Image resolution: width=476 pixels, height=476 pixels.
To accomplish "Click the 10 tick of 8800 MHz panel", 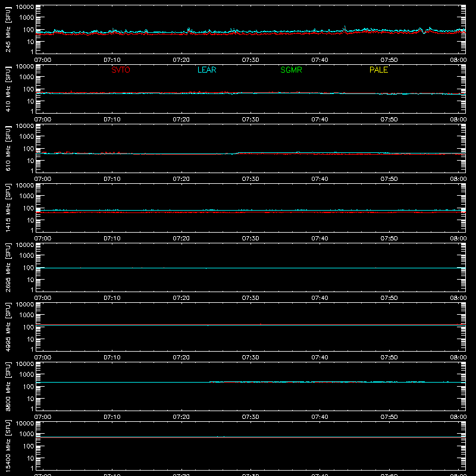I will [30, 399].
